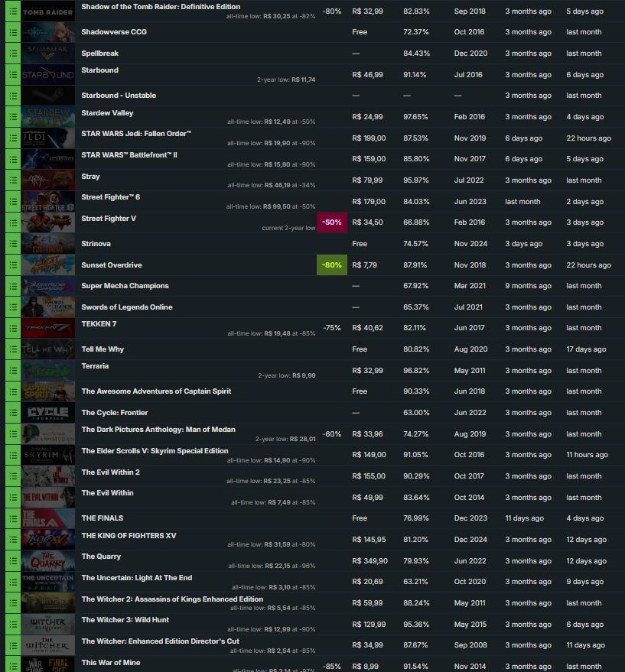
Task: Click the 96.82% rating for Terraria
Action: 415,370
